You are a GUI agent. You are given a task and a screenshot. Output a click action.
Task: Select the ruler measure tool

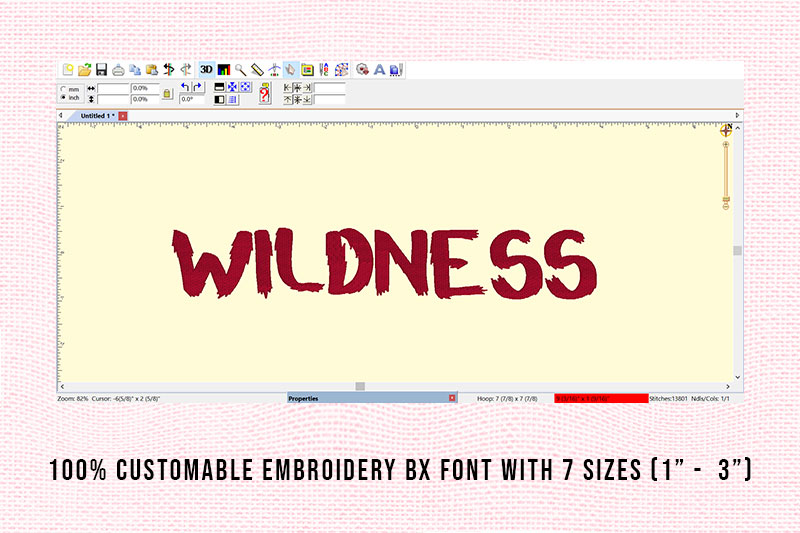coord(257,70)
